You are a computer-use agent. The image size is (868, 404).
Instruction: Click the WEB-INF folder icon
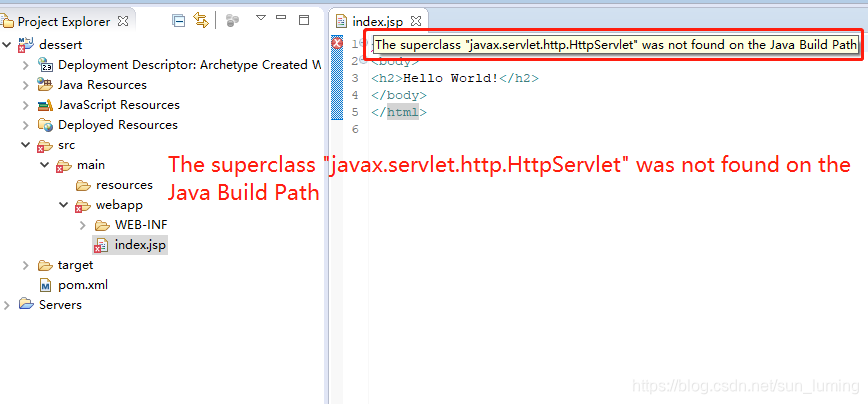(x=102, y=225)
